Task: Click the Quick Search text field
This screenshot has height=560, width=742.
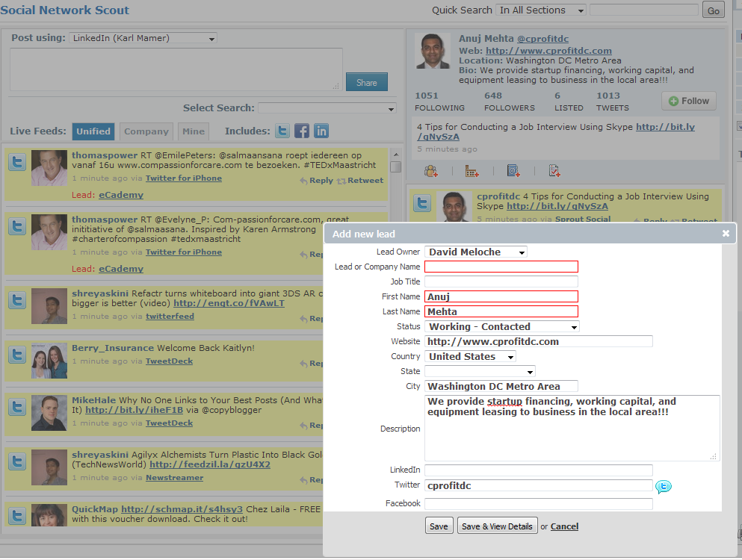Action: [644, 10]
